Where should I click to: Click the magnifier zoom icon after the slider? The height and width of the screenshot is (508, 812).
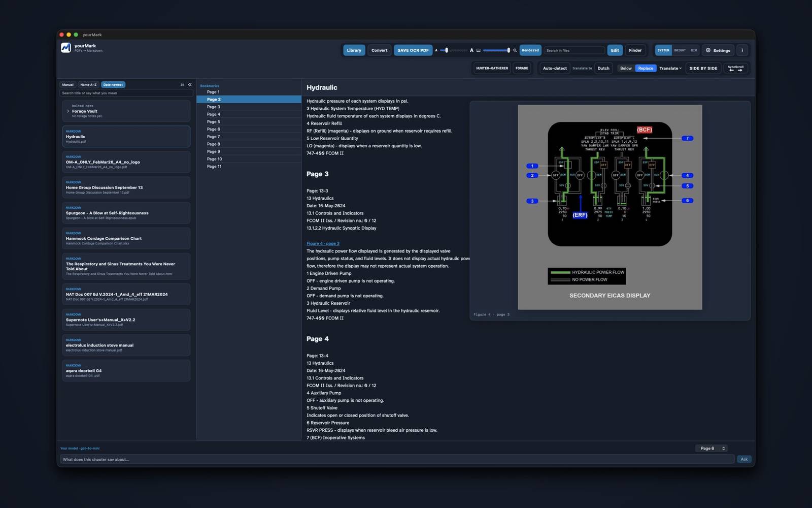[515, 50]
